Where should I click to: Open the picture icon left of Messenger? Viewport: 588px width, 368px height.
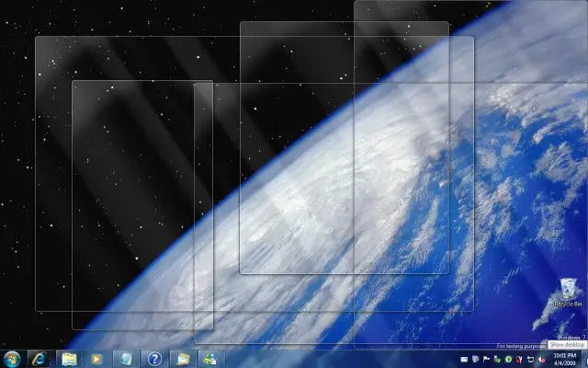click(x=183, y=360)
